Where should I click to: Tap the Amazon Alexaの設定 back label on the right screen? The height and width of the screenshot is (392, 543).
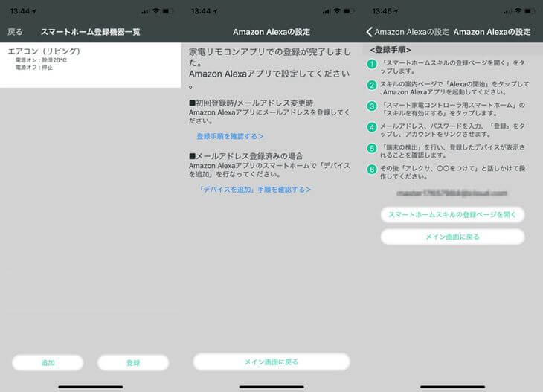pyautogui.click(x=411, y=32)
